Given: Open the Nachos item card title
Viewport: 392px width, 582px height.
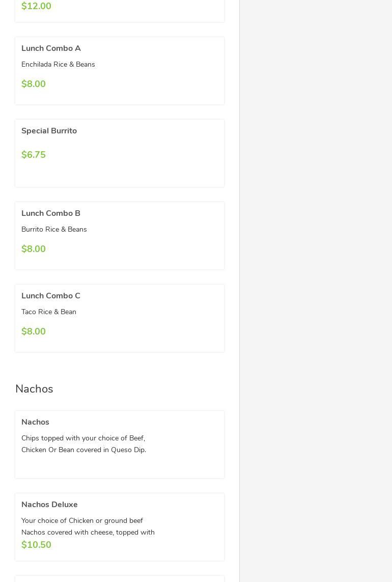Looking at the screenshot, I should pyautogui.click(x=35, y=422).
